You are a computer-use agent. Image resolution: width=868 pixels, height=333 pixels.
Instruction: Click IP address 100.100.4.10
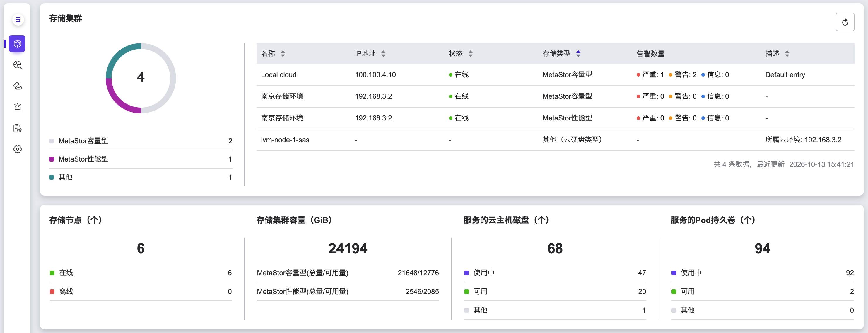[375, 74]
